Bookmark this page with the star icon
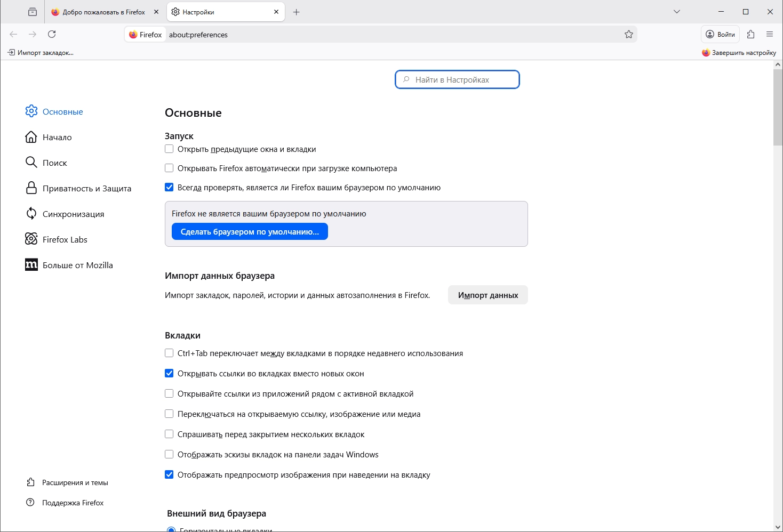Viewport: 783px width, 532px height. click(629, 34)
